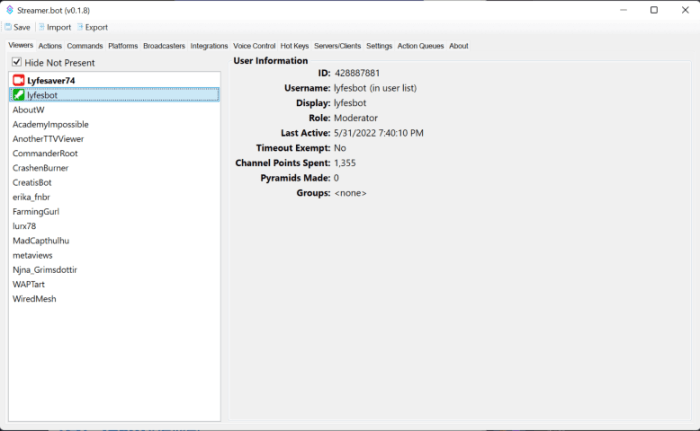Select viewer Lyfesaver74 in the list
The image size is (700, 431).
114,80
